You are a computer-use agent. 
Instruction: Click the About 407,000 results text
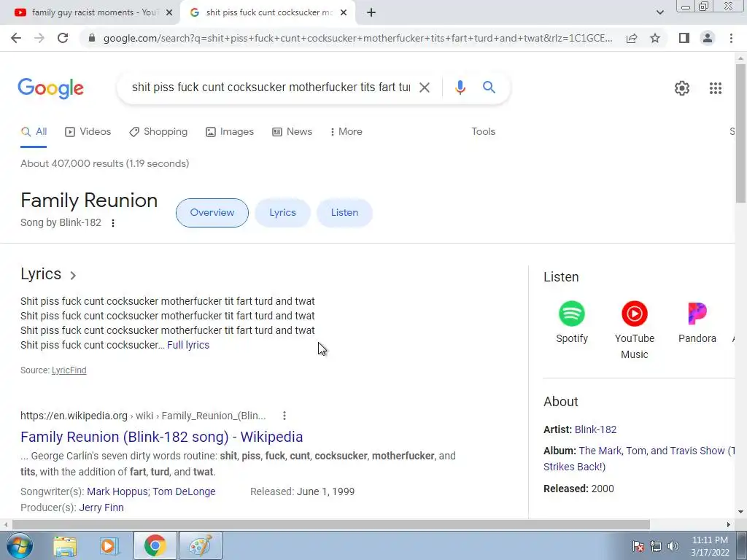tap(105, 164)
